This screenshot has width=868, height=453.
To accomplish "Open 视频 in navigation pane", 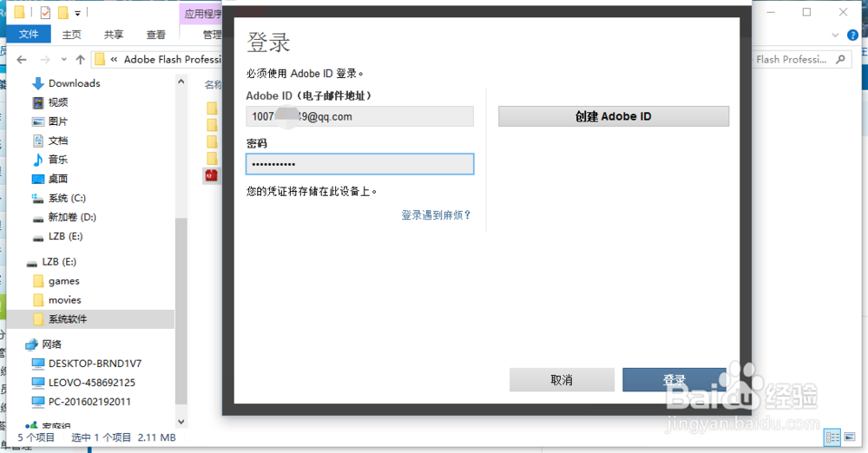I will (x=58, y=102).
